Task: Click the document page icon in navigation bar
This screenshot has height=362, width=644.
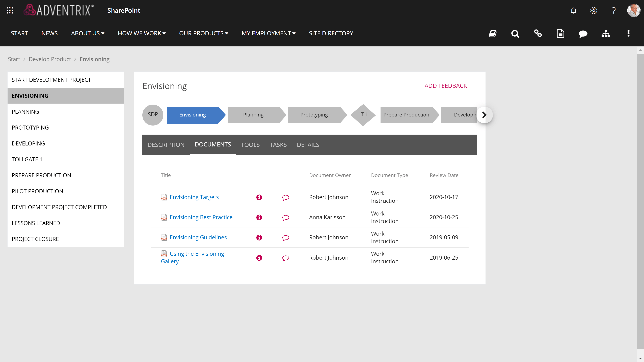Action: point(560,34)
